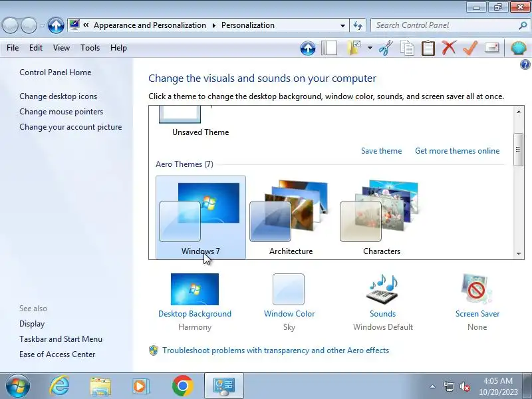Image resolution: width=532 pixels, height=399 pixels.
Task: Click the search magnifier icon
Action: click(x=523, y=25)
